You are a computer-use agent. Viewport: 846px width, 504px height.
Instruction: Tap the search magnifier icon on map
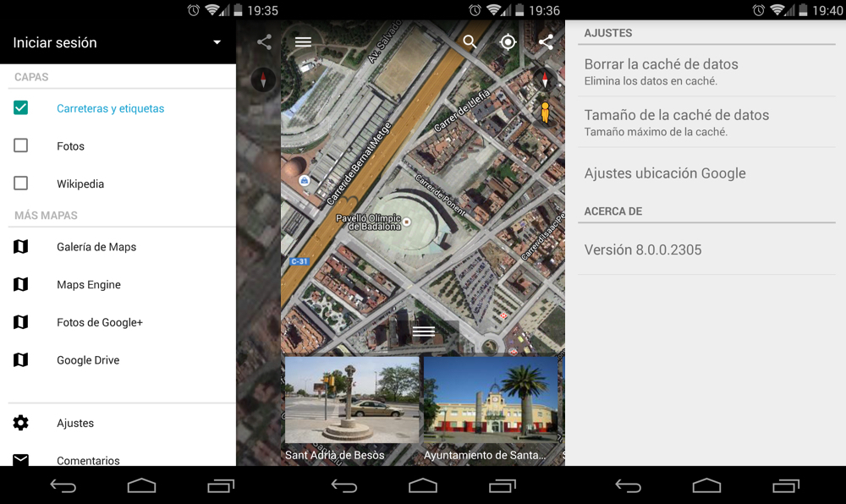click(x=470, y=42)
